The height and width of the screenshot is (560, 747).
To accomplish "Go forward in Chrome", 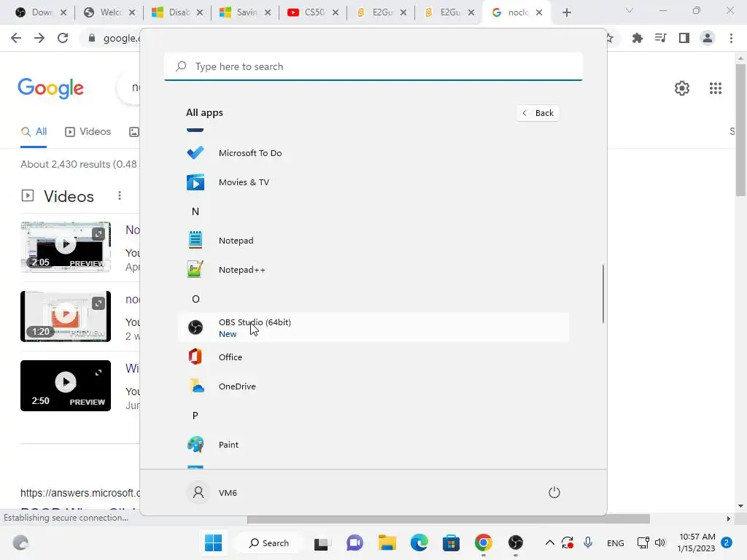I will [39, 38].
